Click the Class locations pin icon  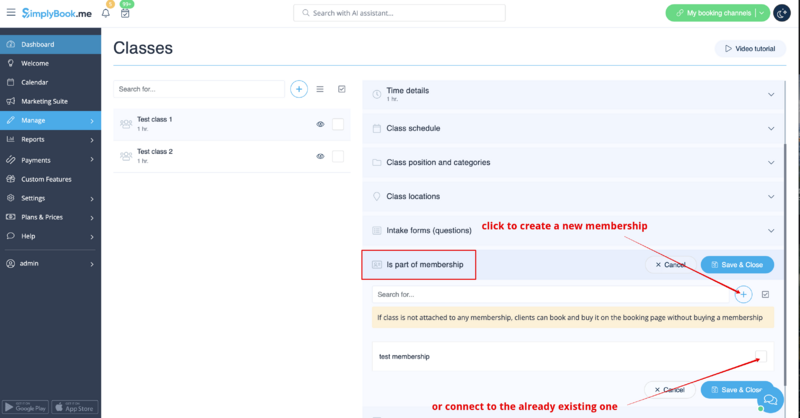377,196
